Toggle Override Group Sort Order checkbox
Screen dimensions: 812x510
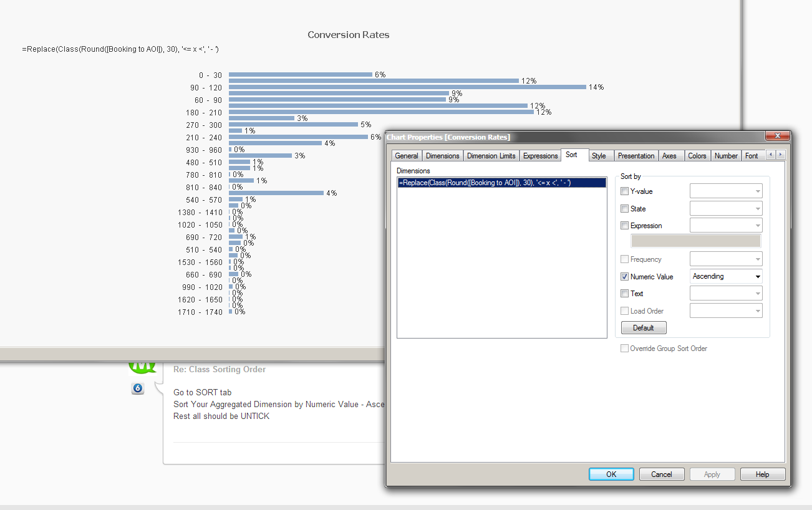point(624,349)
